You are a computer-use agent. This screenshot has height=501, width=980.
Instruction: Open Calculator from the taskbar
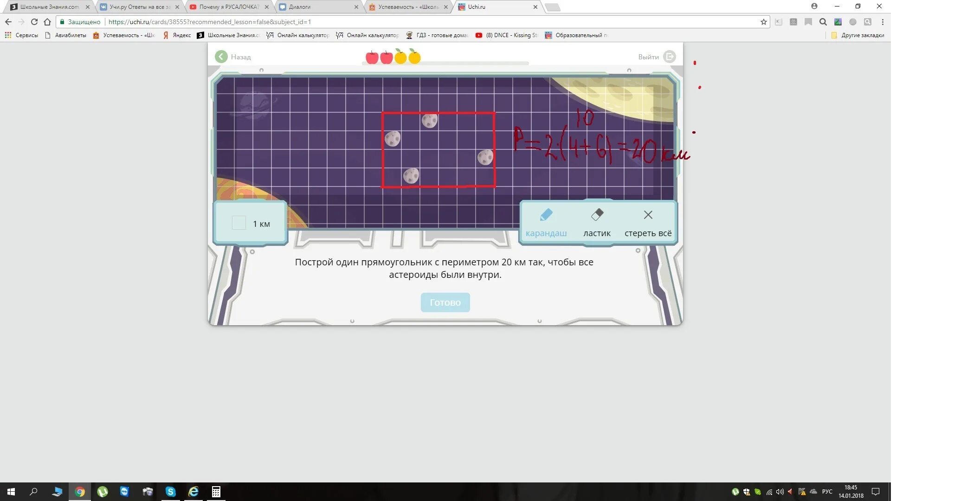pos(216,492)
